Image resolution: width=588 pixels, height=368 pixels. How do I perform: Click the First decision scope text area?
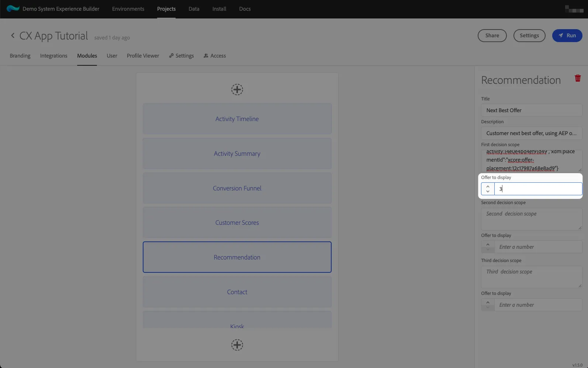[x=532, y=161]
